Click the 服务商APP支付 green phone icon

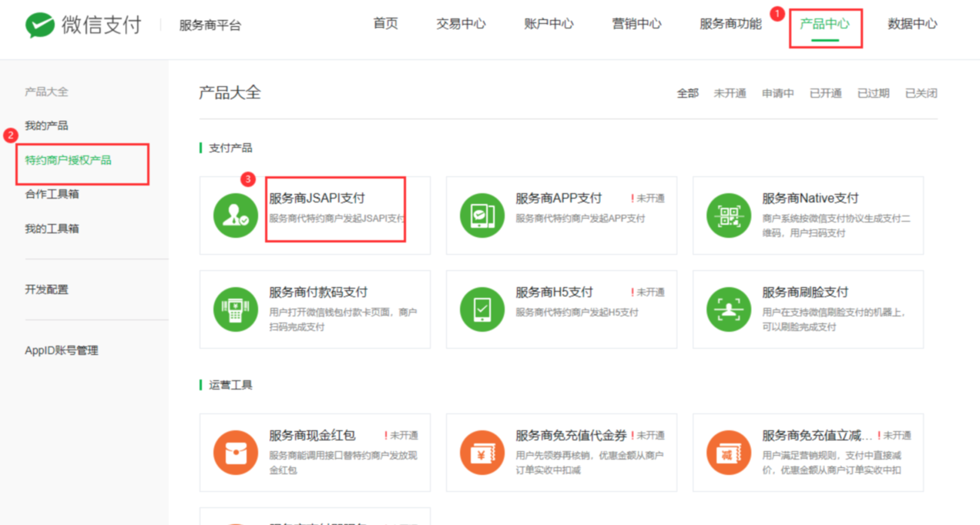(482, 216)
